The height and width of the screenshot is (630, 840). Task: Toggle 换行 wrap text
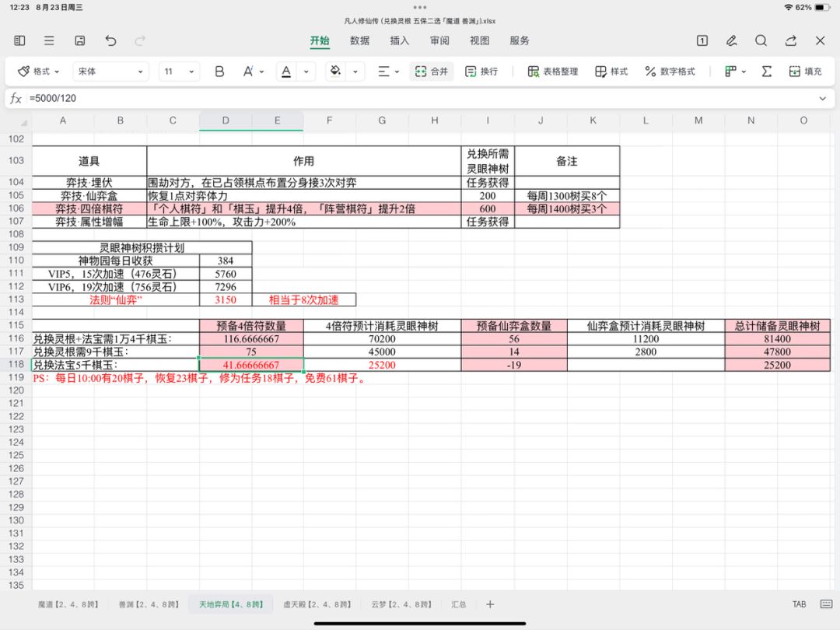481,72
